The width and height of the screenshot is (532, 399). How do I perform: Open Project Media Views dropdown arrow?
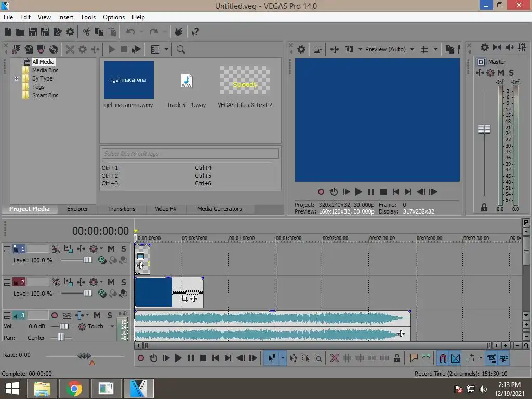pyautogui.click(x=166, y=49)
